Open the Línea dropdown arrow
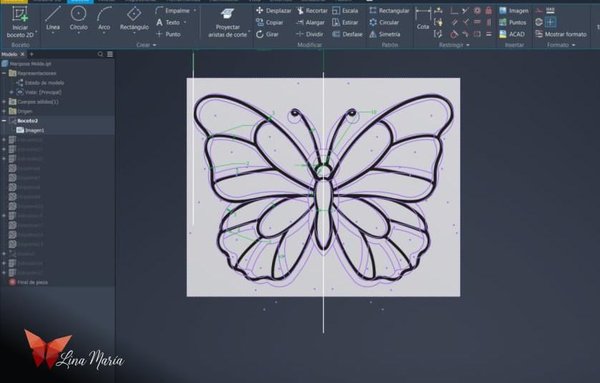Image resolution: width=600 pixels, height=383 pixels. tap(53, 34)
